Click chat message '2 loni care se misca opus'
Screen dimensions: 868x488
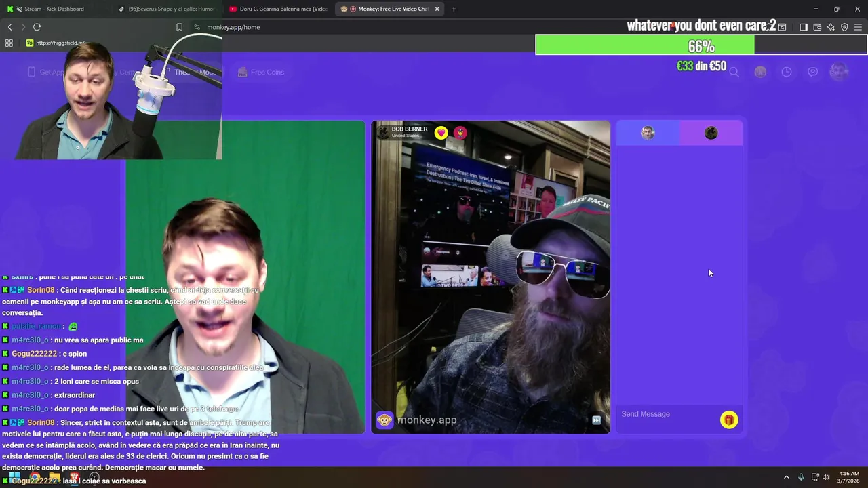pyautogui.click(x=96, y=381)
